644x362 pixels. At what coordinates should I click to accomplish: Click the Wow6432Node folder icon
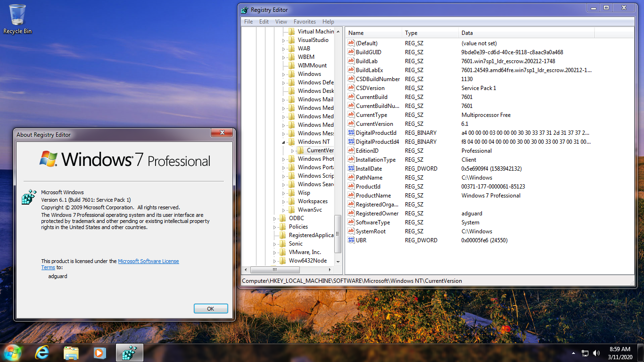pos(283,261)
